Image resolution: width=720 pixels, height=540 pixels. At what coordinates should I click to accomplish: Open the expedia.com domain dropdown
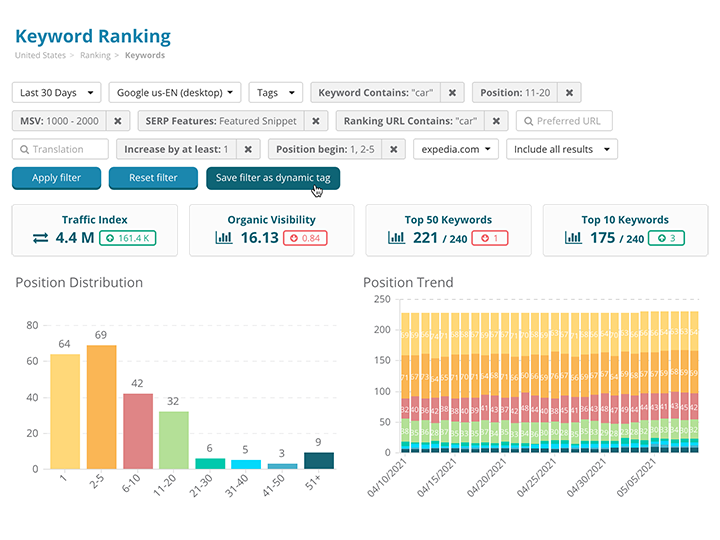456,149
